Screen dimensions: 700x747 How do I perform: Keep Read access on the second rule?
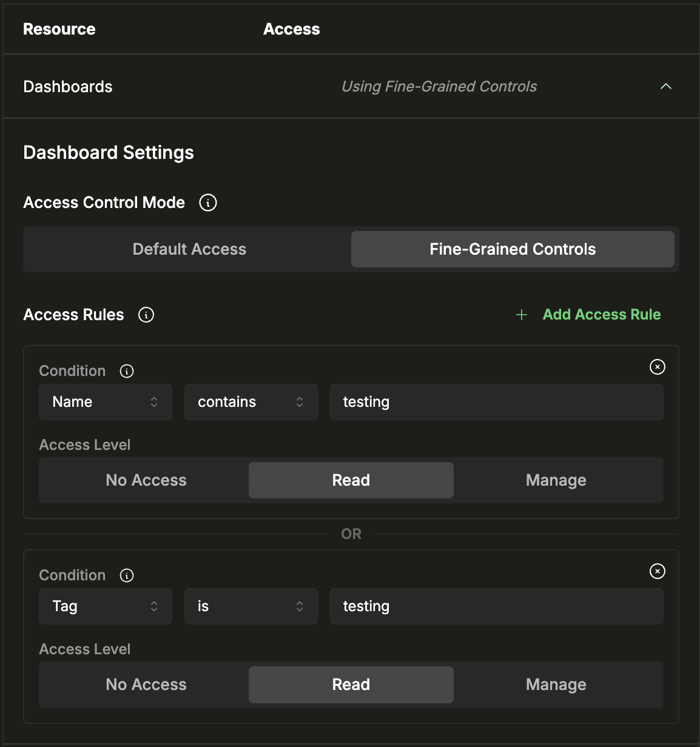(x=351, y=685)
